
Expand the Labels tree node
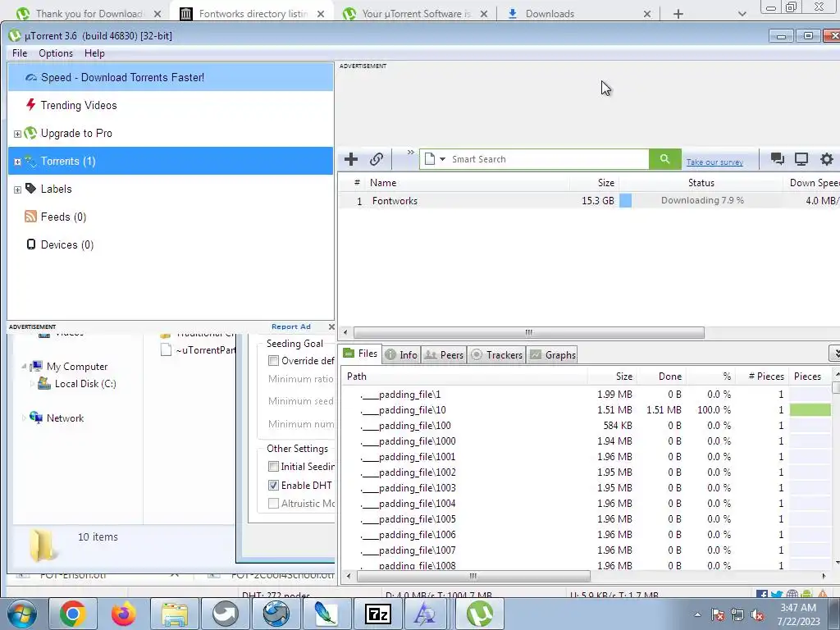tap(17, 189)
